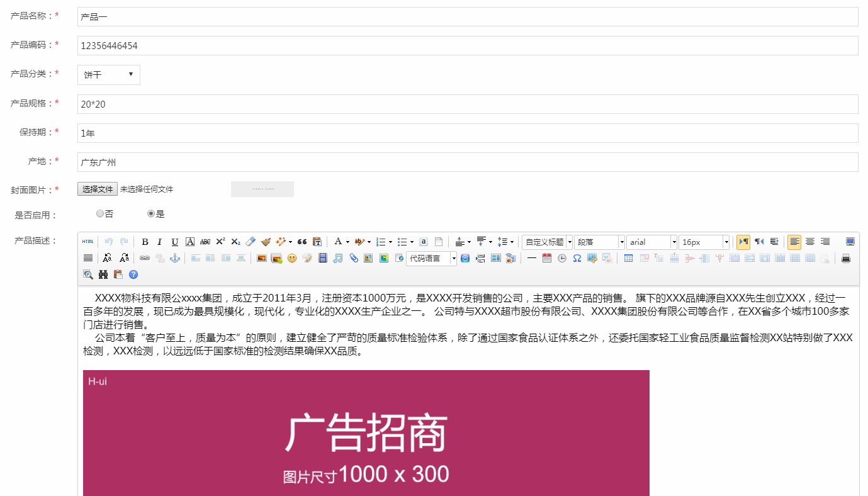
Task: Insert a hyperlink with link icon
Action: [x=145, y=258]
